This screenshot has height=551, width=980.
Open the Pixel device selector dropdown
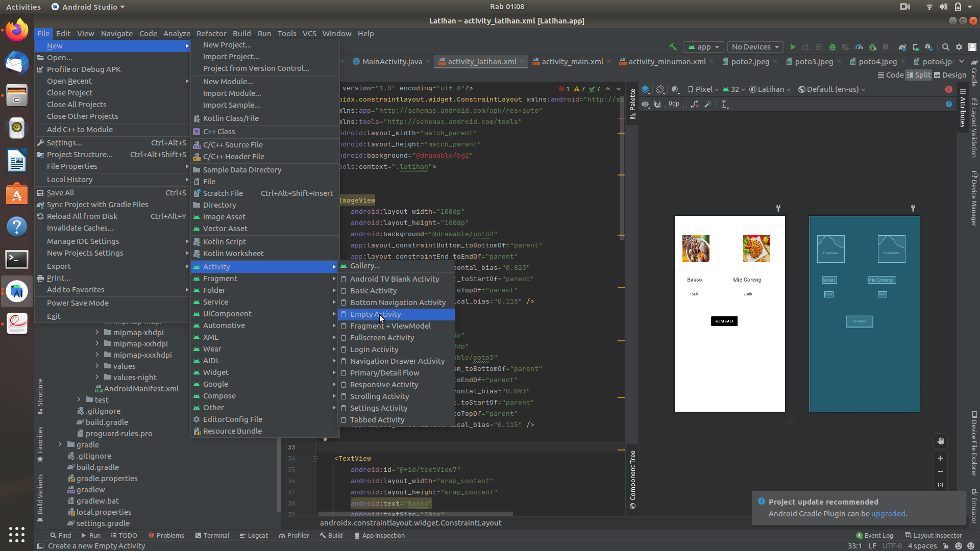pos(703,89)
